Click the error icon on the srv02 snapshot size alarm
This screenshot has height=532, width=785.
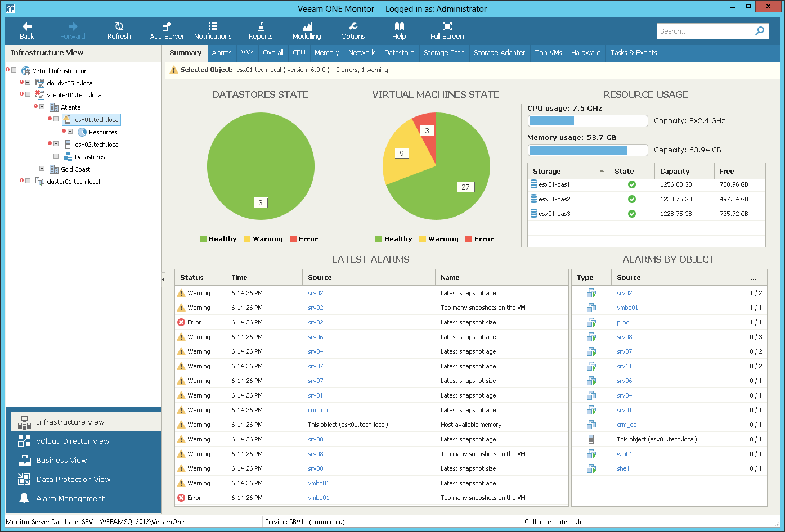click(x=181, y=322)
